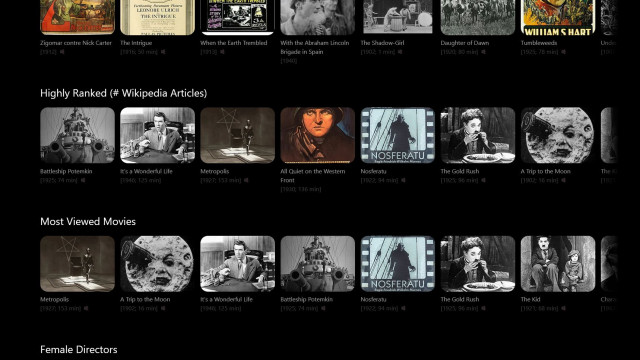
Task: Click speaker icon beside A Trip to the Moon in Most Viewed
Action: tap(163, 309)
